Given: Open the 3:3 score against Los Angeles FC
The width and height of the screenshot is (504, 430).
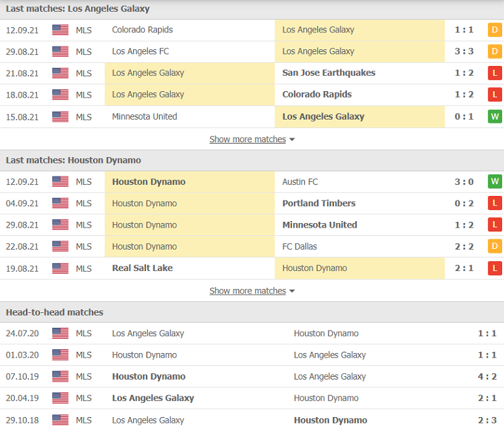Looking at the screenshot, I should tap(464, 52).
